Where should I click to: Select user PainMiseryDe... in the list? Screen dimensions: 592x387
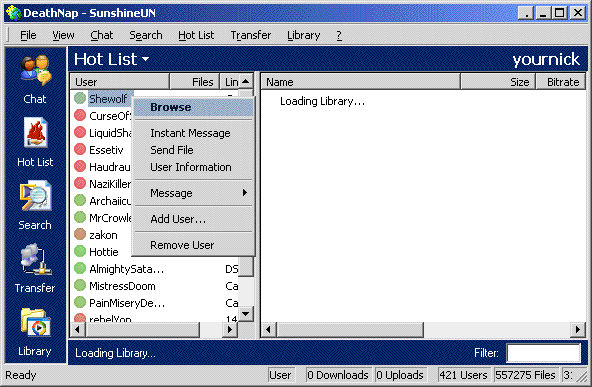coord(127,303)
